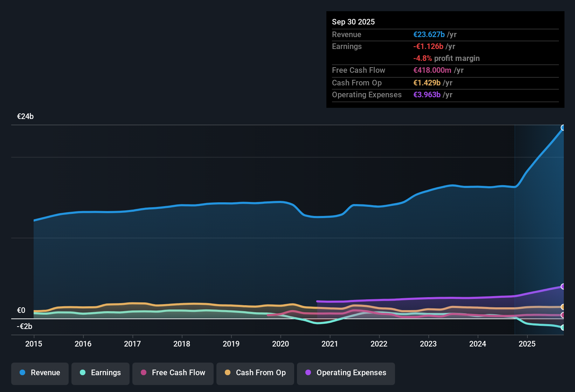Click the orange Cash From Op legend dot

227,373
